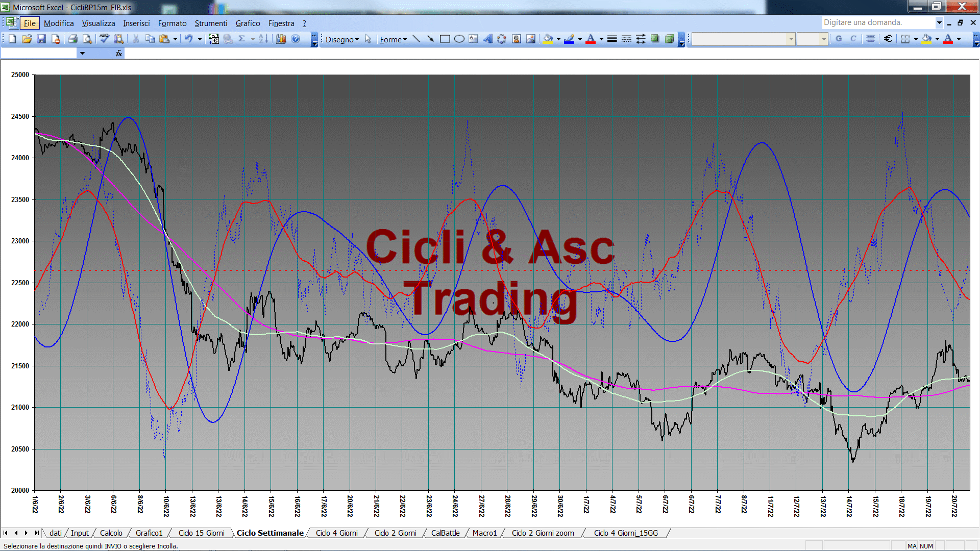Viewport: 980px width, 551px height.
Task: Open the Grafico menu
Action: click(248, 23)
